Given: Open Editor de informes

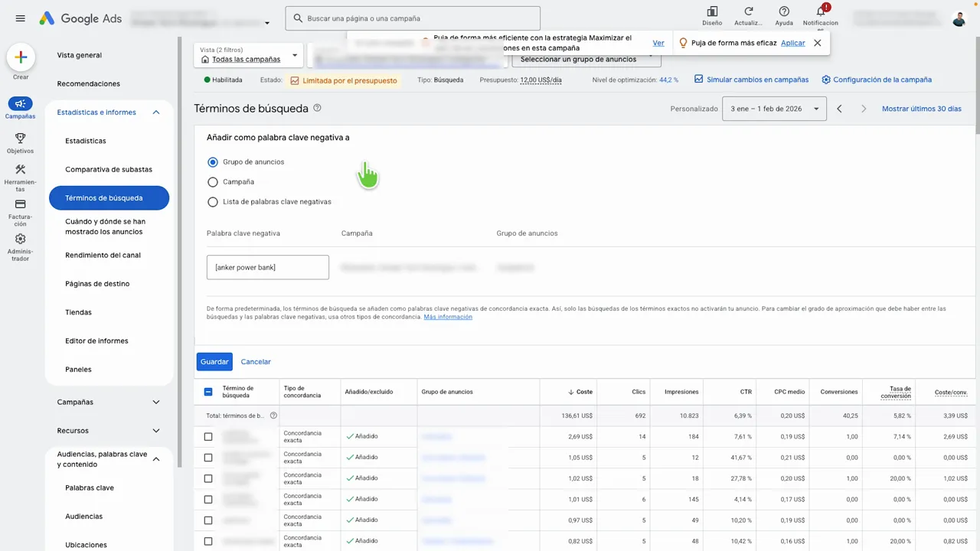Looking at the screenshot, I should [96, 341].
